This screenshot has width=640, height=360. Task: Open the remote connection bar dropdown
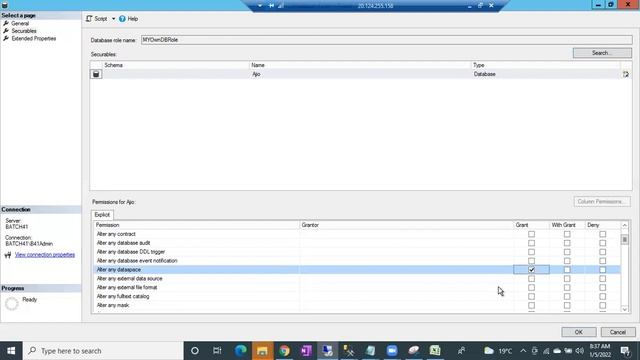260,6
